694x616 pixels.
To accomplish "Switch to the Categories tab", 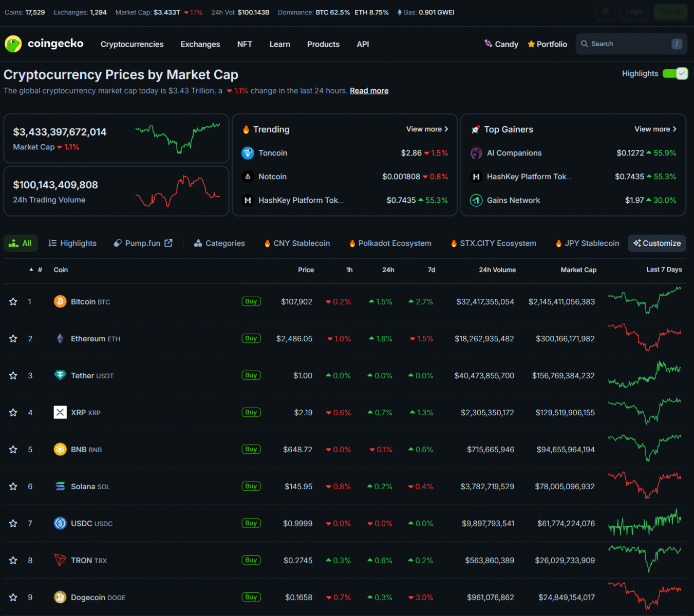I will 219,243.
